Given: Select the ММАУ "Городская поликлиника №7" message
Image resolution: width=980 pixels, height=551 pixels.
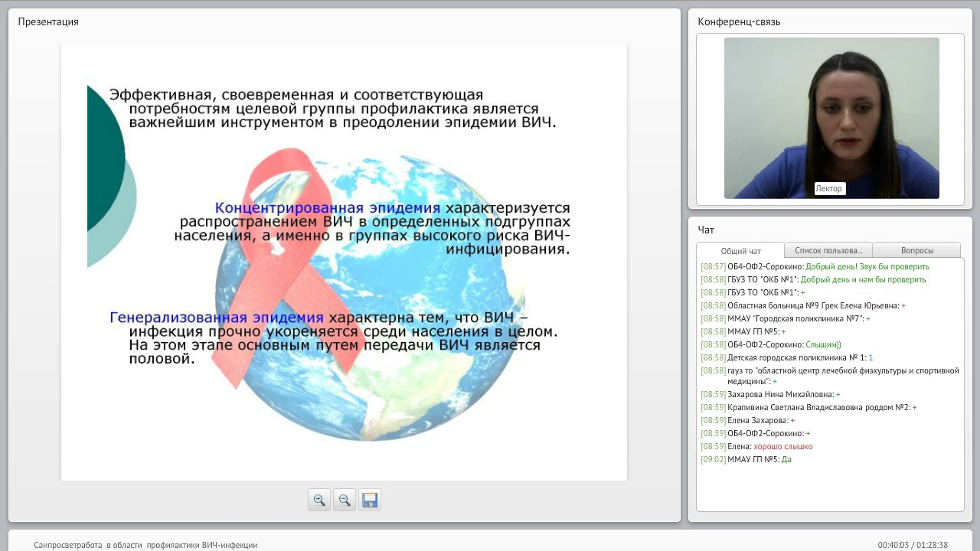Looking at the screenshot, I should (x=786, y=318).
